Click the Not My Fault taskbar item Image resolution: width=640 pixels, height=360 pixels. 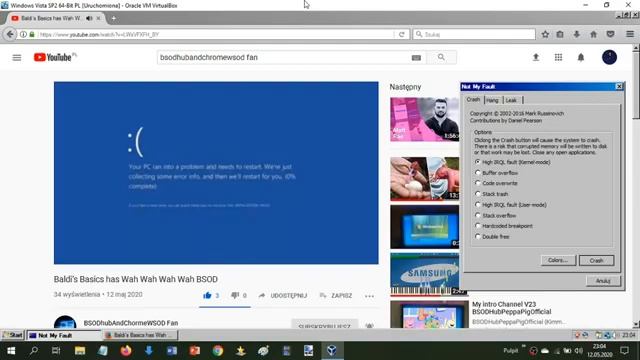tap(63, 336)
